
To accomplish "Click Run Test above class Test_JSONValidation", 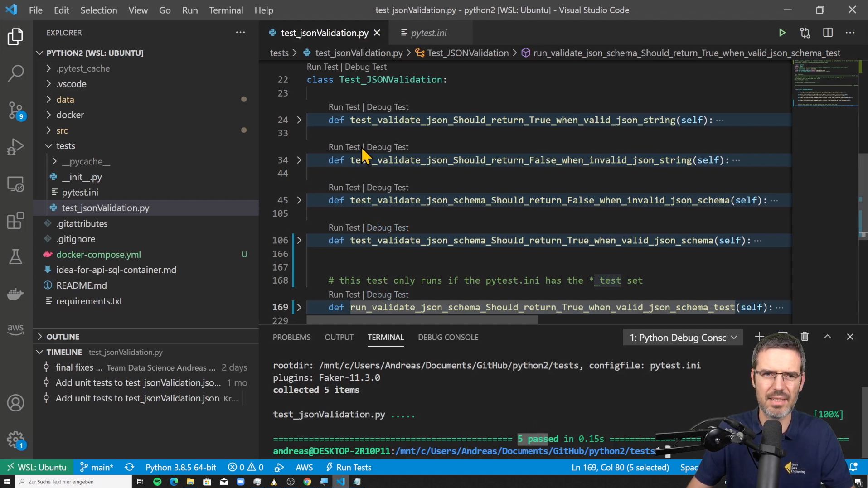I will [x=322, y=67].
